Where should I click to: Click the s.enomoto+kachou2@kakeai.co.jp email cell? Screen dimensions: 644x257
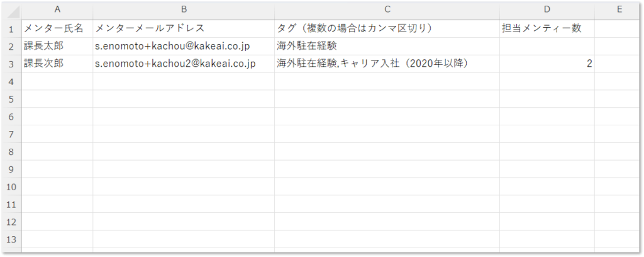click(183, 64)
